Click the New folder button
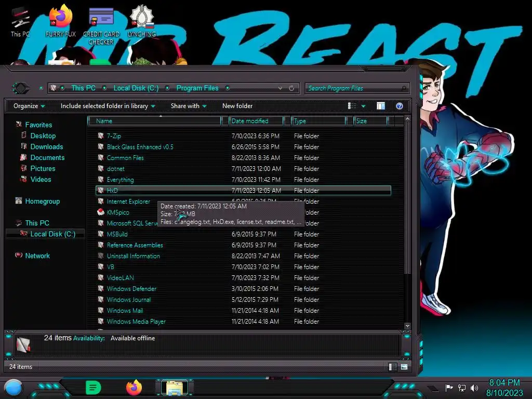Image resolution: width=532 pixels, height=399 pixels. click(237, 106)
